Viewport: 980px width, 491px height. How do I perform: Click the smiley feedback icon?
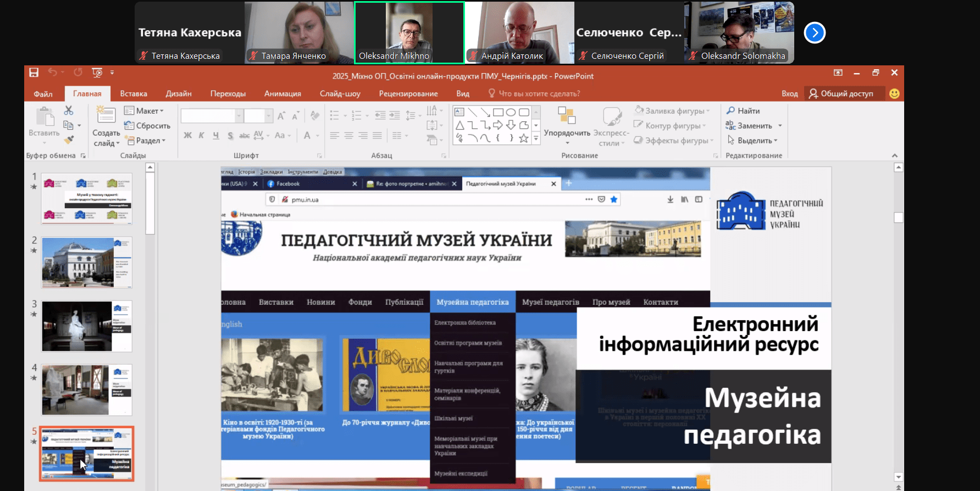[x=894, y=94]
